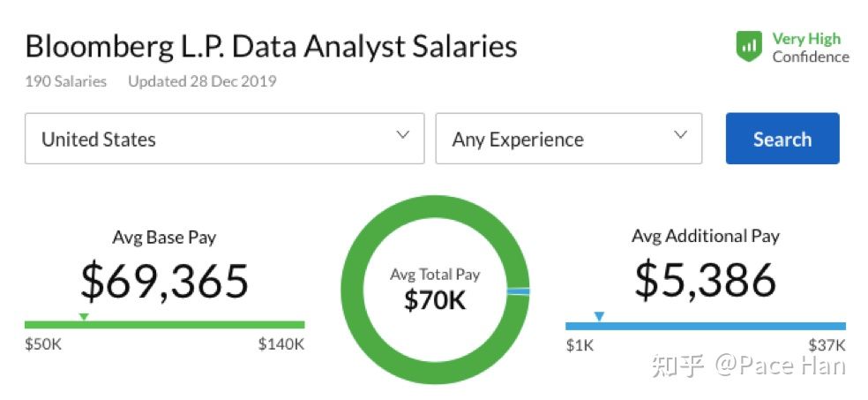868x400 pixels.
Task: Click the Bloomberg L.P. Data Analyst Salaries heading
Action: click(x=272, y=47)
